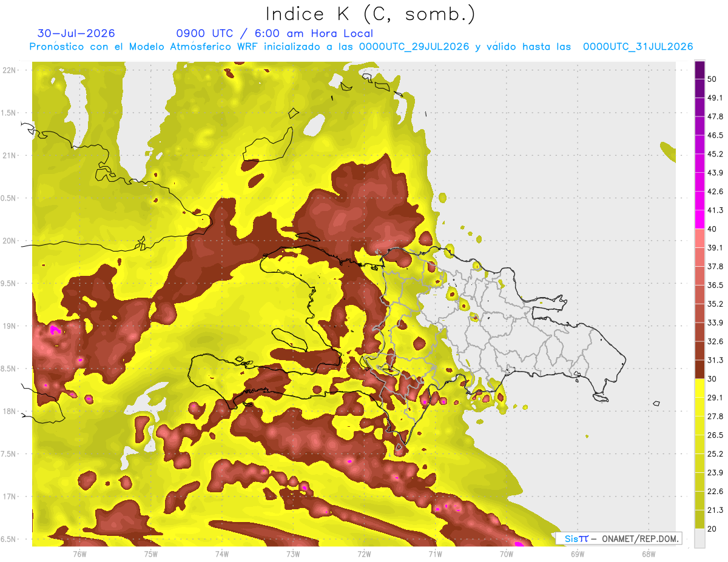This screenshot has height=562, width=728.
Task: Click the colorbar label '49.1'
Action: (715, 98)
